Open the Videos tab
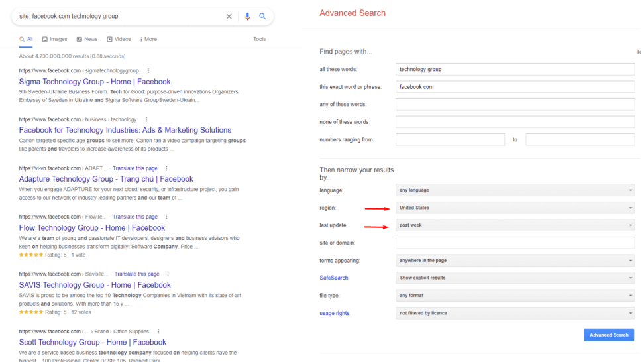The height and width of the screenshot is (362, 644). [119, 39]
